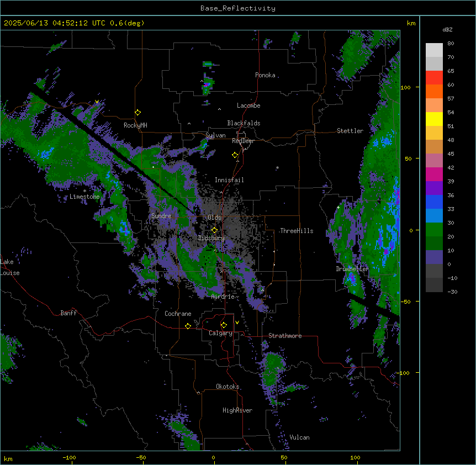This screenshot has height=465, width=476.
Task: Click the dBZ legend heading
Action: pos(447,30)
